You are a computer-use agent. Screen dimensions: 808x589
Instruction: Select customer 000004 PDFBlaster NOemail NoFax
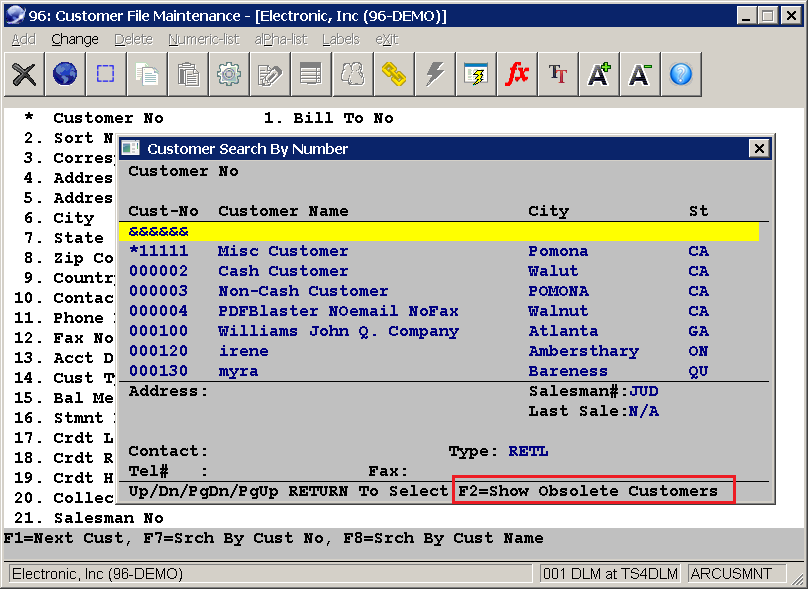(x=439, y=311)
